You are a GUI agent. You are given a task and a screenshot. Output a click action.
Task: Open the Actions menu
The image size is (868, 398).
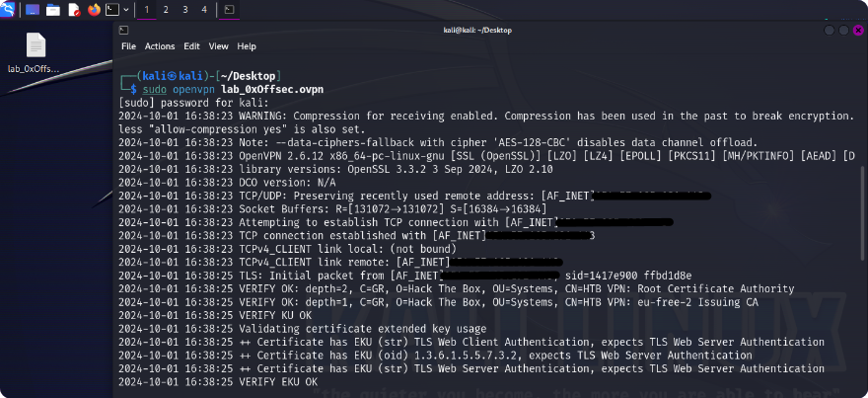(160, 46)
